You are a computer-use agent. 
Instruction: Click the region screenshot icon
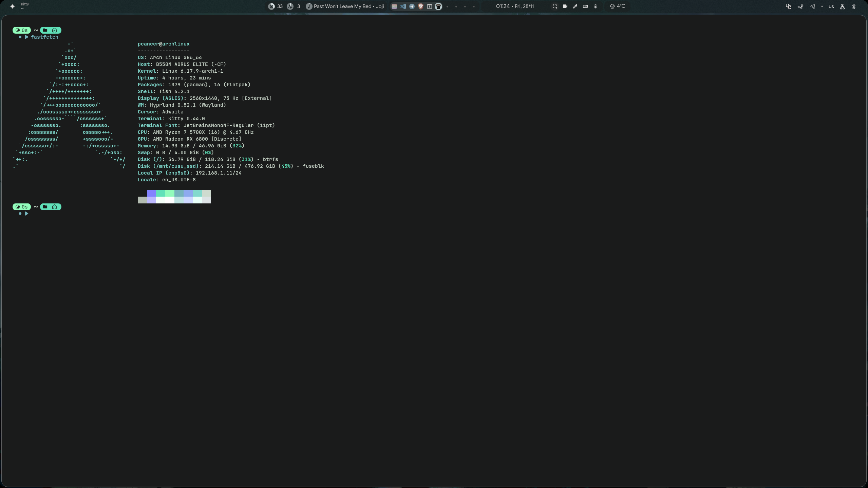[x=555, y=6]
